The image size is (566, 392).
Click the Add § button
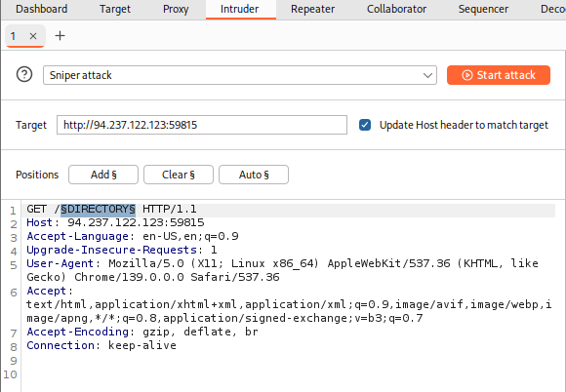point(103,175)
